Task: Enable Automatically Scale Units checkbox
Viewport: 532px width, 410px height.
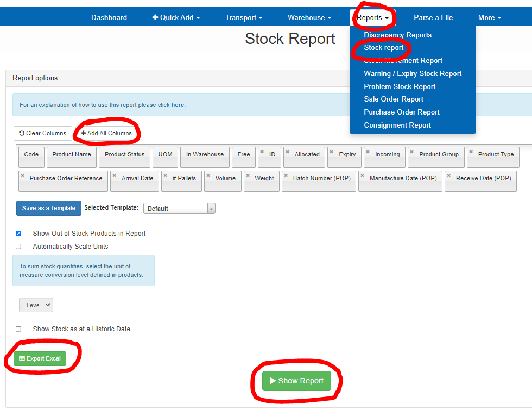Action: point(18,247)
